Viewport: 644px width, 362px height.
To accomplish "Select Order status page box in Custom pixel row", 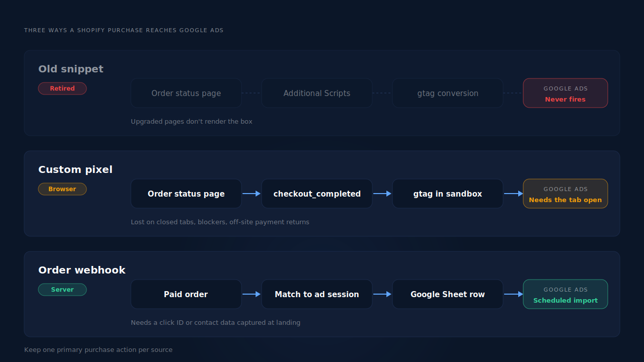I will (x=186, y=194).
